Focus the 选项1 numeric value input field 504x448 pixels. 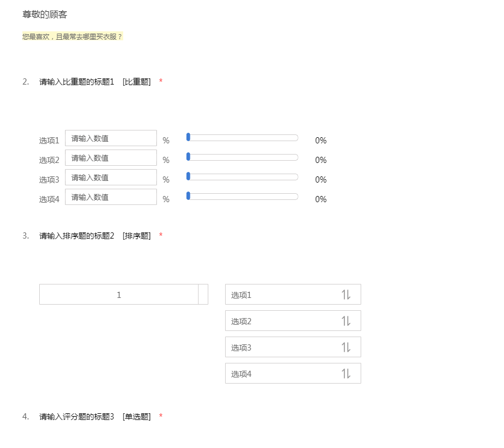coord(111,138)
